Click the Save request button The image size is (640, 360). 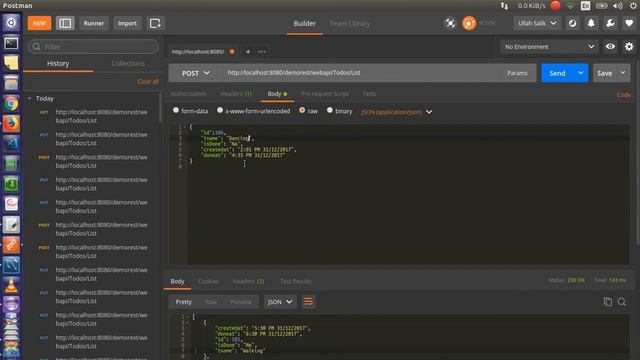604,73
